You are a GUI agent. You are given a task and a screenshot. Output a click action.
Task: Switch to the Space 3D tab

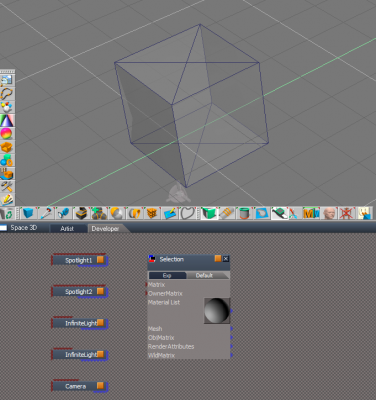(23, 228)
